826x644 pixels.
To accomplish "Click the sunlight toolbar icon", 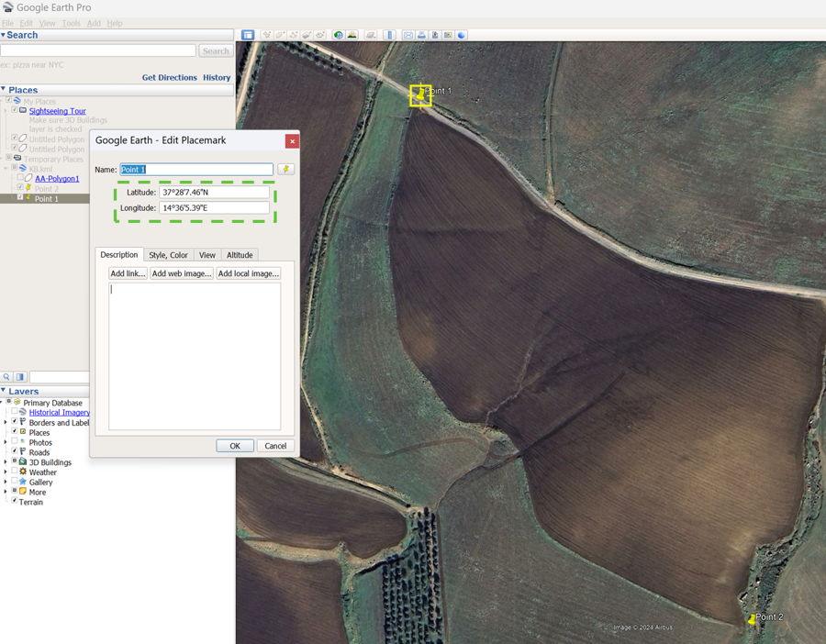I will pyautogui.click(x=352, y=35).
